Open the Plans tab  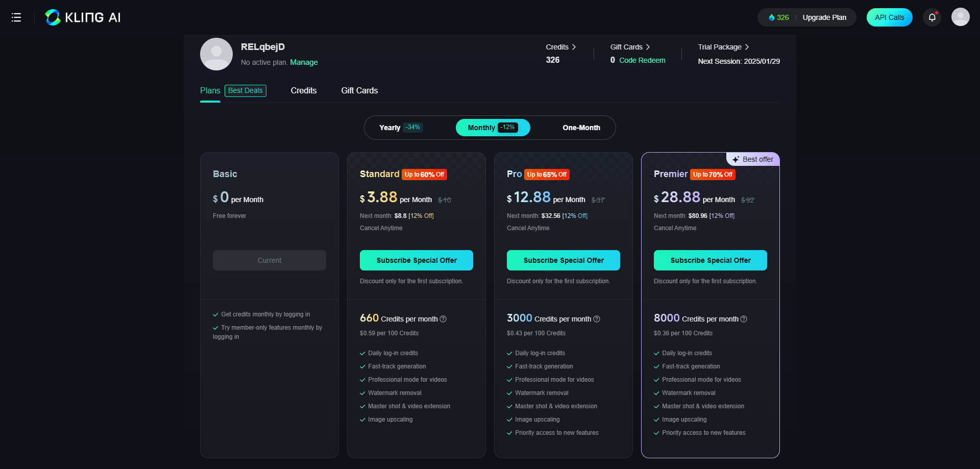pyautogui.click(x=210, y=91)
